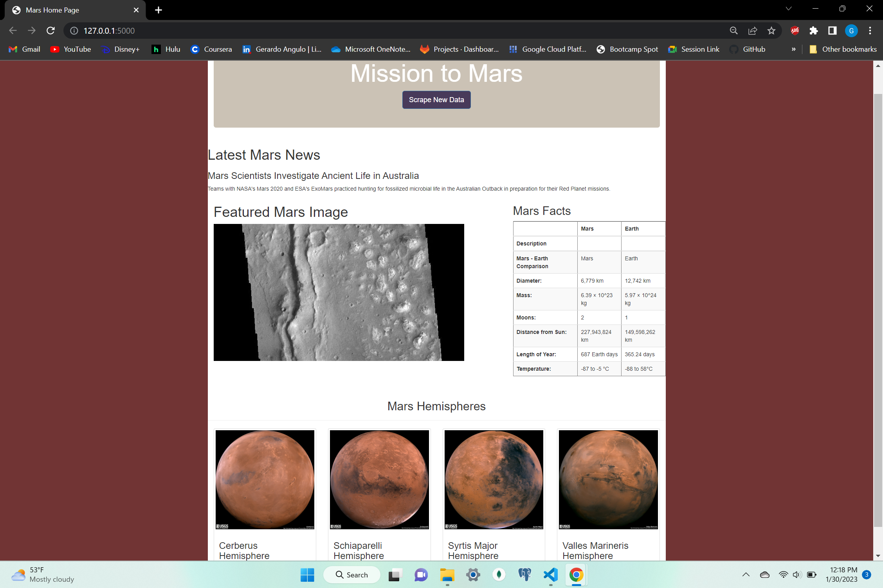This screenshot has height=588, width=883.
Task: Open the browser Extensions puzzle icon
Action: (814, 31)
